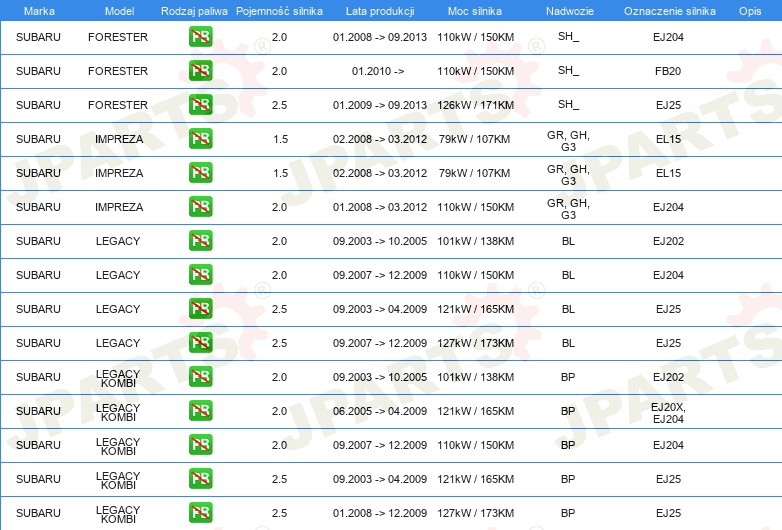This screenshot has height=530, width=782.
Task: Select the Moc silnika column header
Action: pos(476,10)
